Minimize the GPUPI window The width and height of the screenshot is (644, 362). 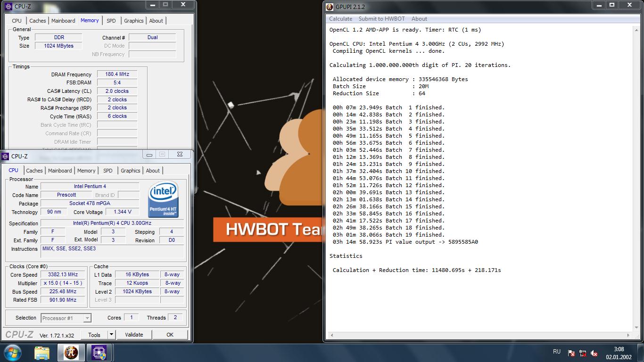point(599,5)
